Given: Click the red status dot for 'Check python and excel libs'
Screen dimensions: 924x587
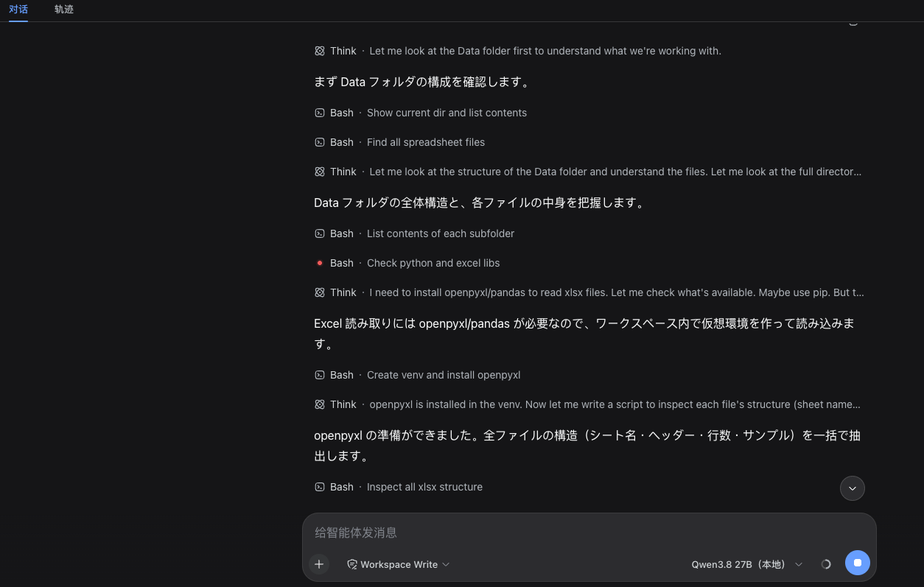Looking at the screenshot, I should [320, 263].
